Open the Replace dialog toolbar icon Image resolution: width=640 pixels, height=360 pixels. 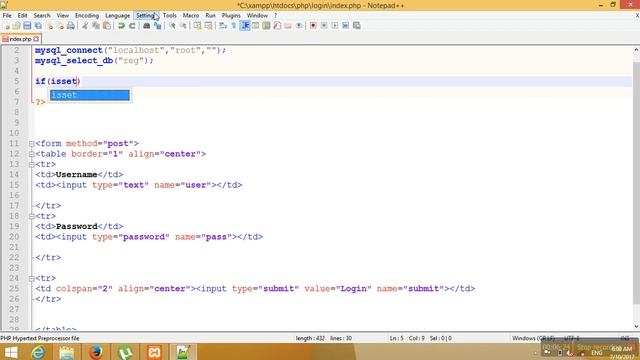pyautogui.click(x=158, y=26)
